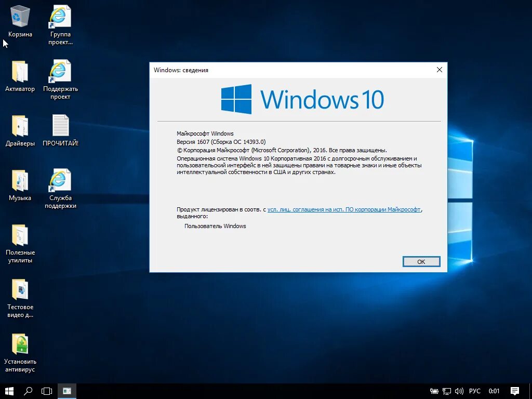Click the Windows: сведения title bar text

181,70
